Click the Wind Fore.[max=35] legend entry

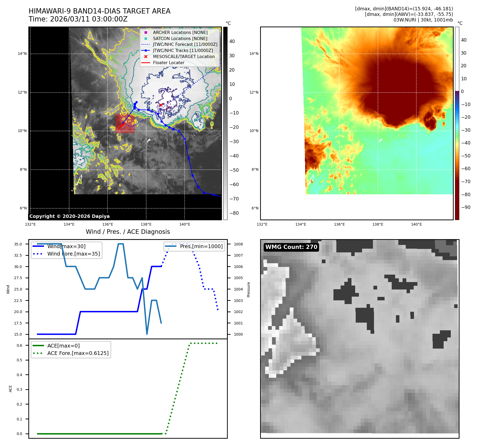tap(73, 254)
